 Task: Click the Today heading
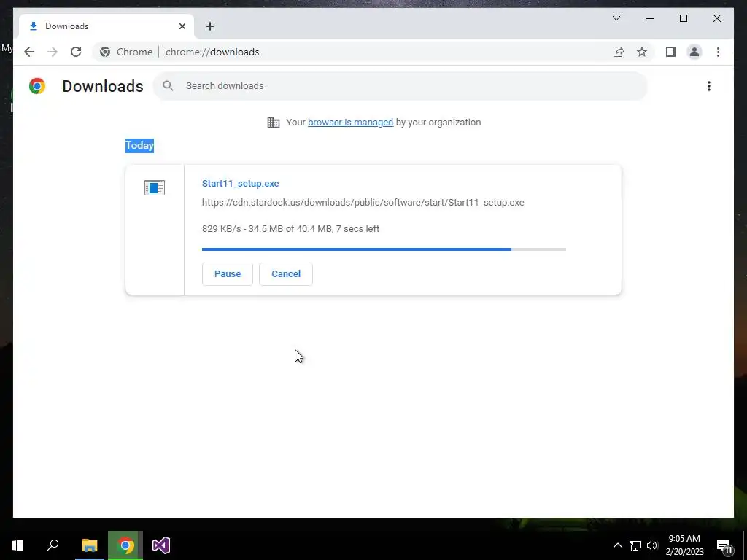tap(139, 145)
